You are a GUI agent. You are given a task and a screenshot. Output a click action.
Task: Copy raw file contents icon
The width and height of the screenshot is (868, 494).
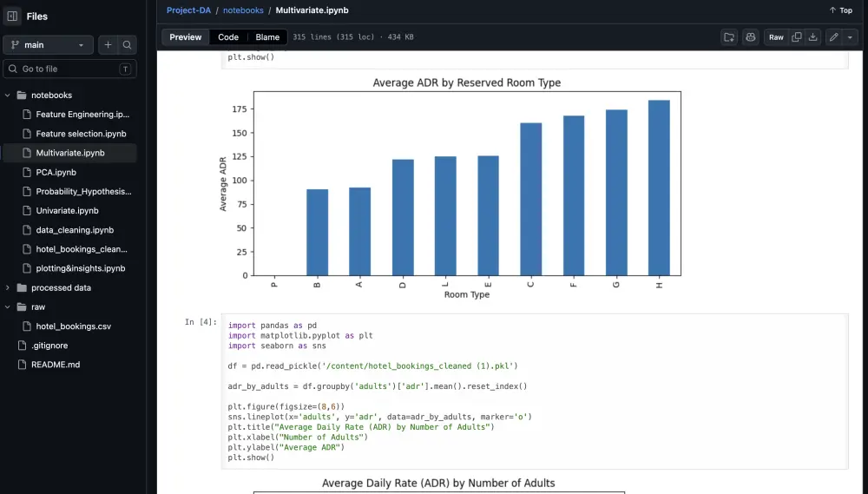(797, 37)
